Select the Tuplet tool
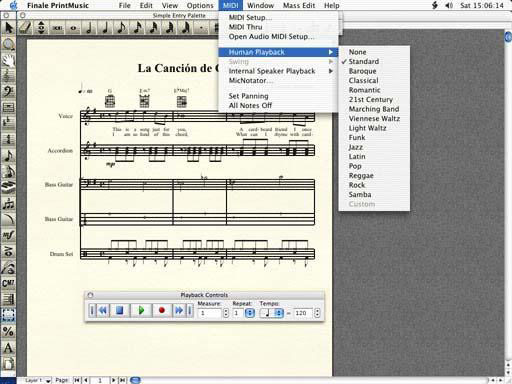The width and height of the screenshot is (512, 384). tap(8, 203)
